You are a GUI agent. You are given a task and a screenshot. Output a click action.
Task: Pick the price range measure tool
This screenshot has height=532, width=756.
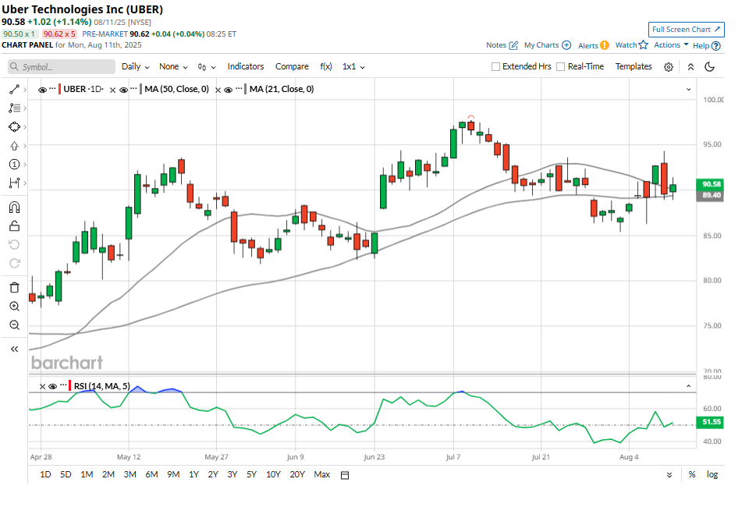[15, 183]
